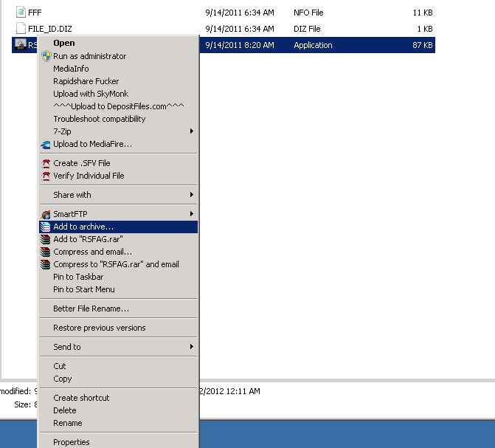This screenshot has height=448, width=495.
Task: Select Pin to Taskbar option
Action: click(78, 277)
